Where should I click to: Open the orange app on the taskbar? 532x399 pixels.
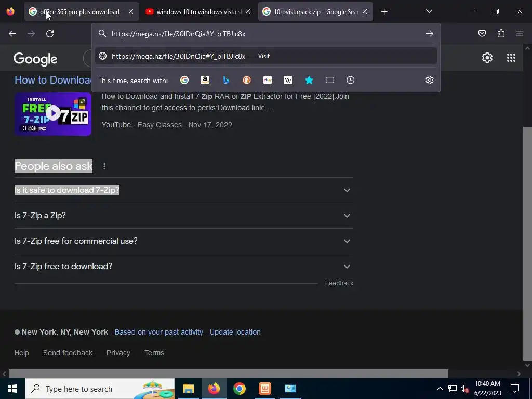click(x=264, y=389)
